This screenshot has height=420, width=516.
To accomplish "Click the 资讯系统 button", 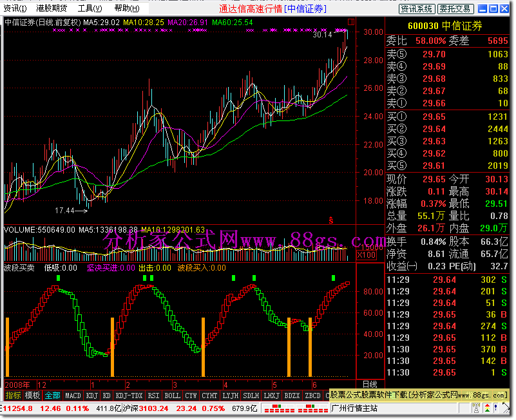I will pyautogui.click(x=417, y=9).
